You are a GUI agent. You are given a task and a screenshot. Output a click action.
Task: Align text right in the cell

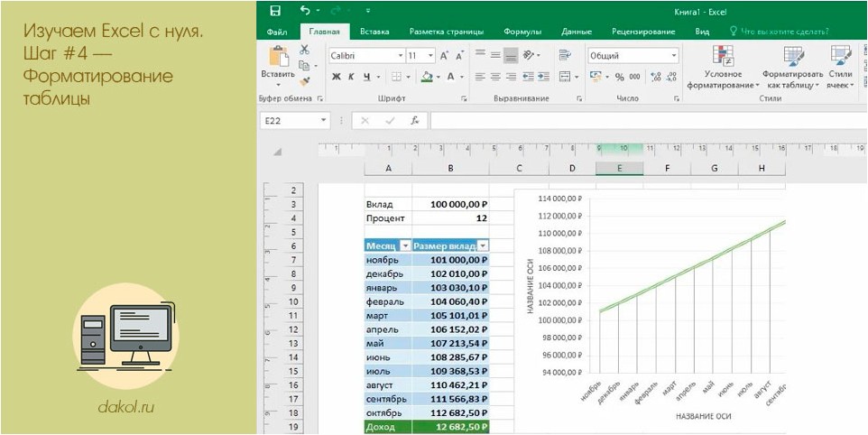pyautogui.click(x=511, y=77)
